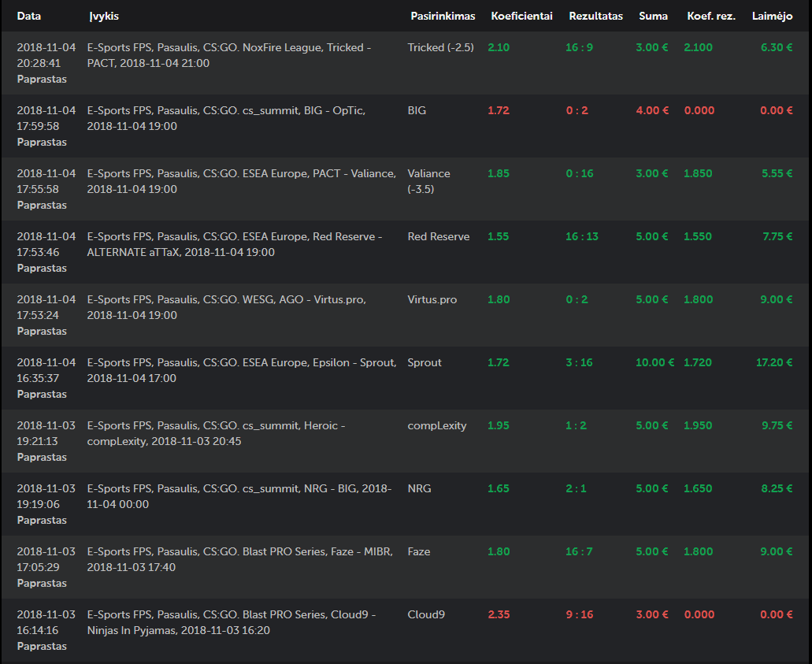Screen dimensions: 812x664
Task: Click the 2018-11-03 17:05:29 timestamp
Action: pos(46,559)
